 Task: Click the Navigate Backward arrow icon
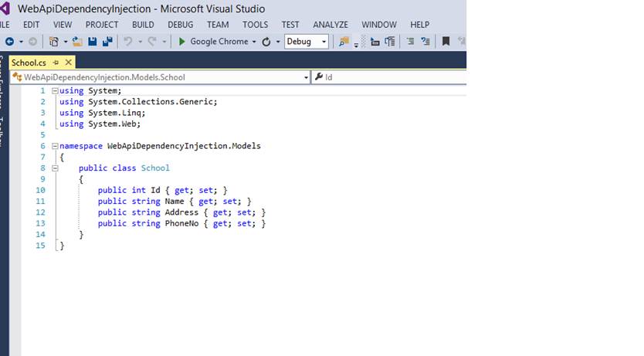tap(9, 42)
